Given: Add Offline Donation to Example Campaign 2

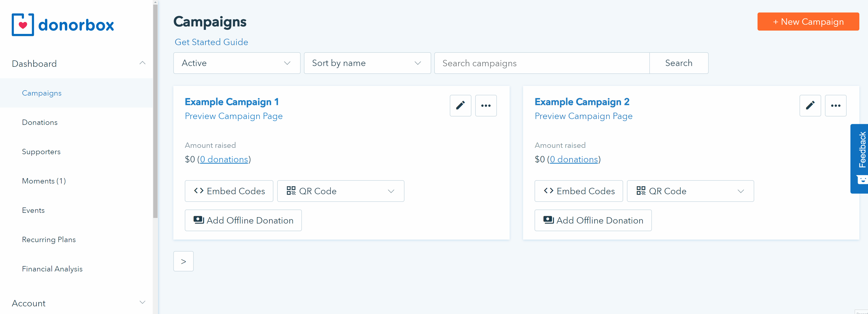Looking at the screenshot, I should [593, 220].
